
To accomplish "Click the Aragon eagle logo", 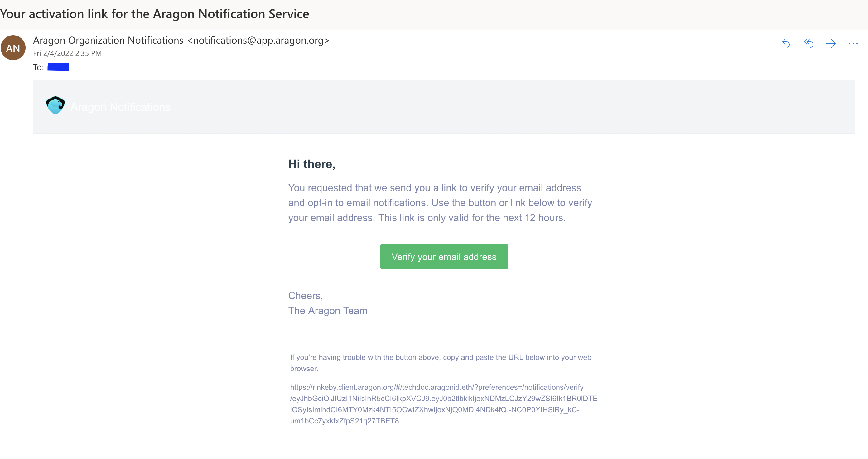I will pos(55,105).
